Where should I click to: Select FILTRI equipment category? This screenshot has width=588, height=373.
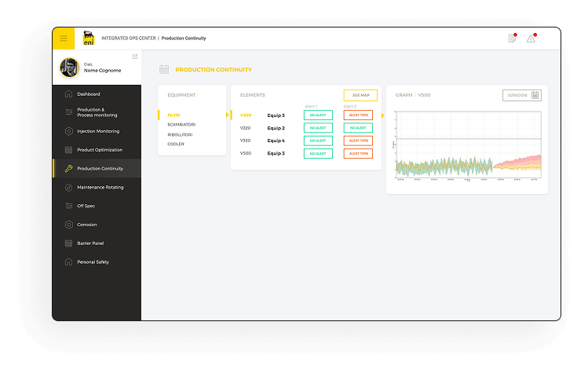[173, 115]
